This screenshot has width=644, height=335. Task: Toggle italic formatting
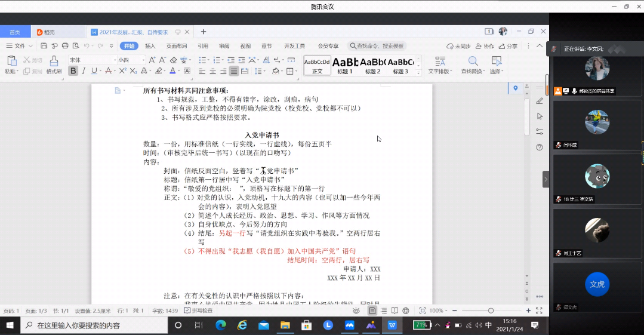(84, 71)
